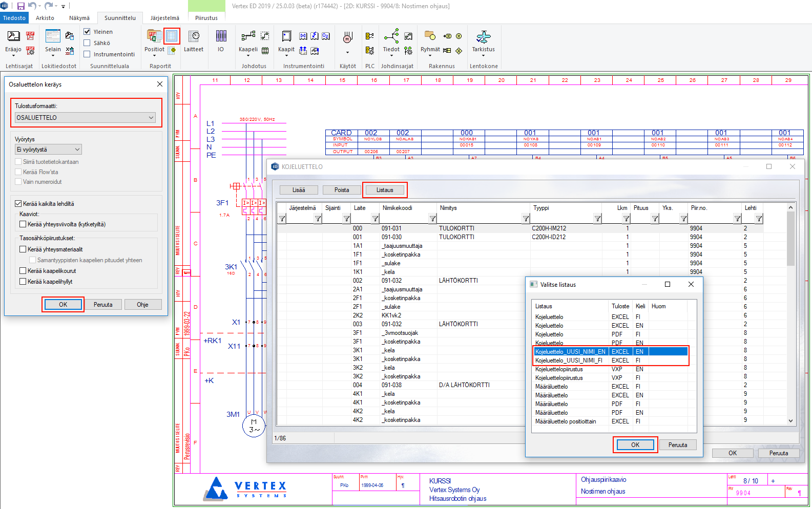Check the Kerää kaapelikourut option
Viewport: 812px width, 509px height.
(x=23, y=271)
